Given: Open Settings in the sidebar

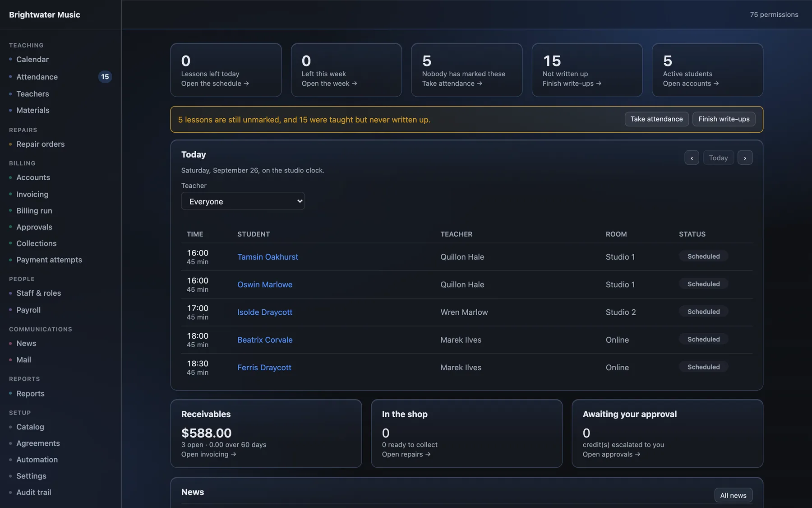Looking at the screenshot, I should tap(31, 476).
